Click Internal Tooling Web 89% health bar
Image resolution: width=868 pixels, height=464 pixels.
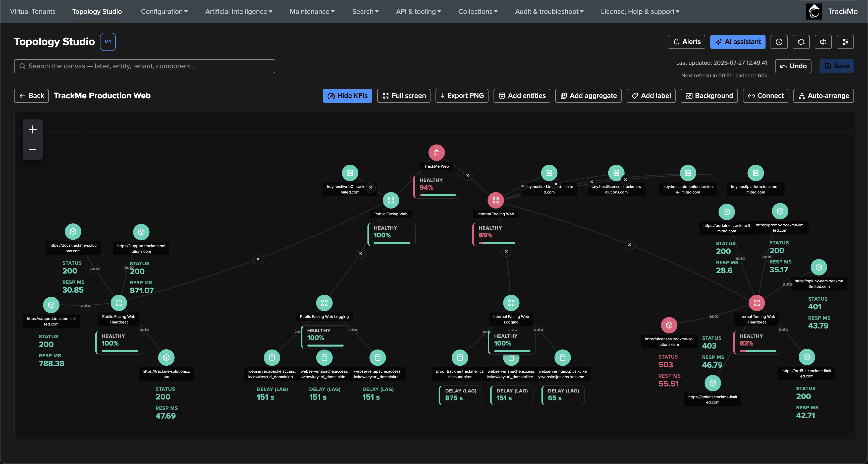click(496, 243)
